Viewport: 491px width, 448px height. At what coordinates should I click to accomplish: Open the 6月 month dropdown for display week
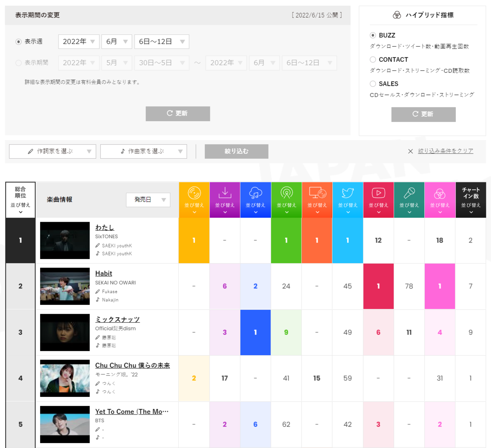(x=117, y=42)
